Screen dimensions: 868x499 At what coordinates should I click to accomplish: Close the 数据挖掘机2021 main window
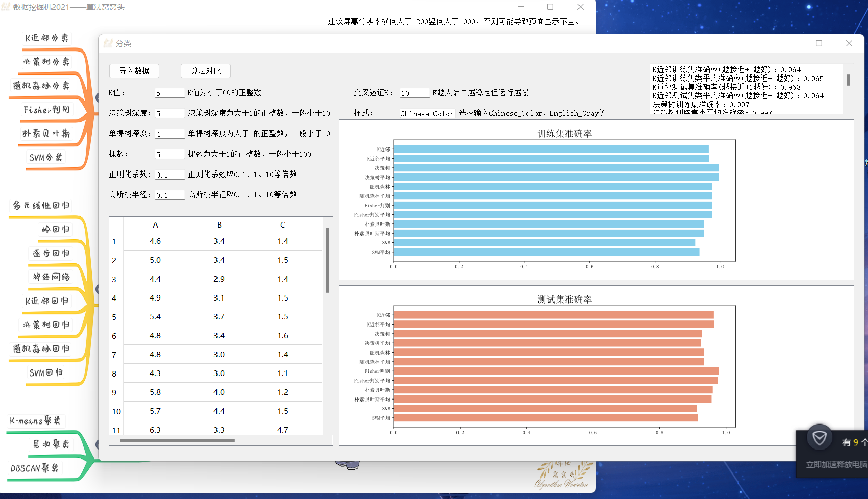coord(581,7)
